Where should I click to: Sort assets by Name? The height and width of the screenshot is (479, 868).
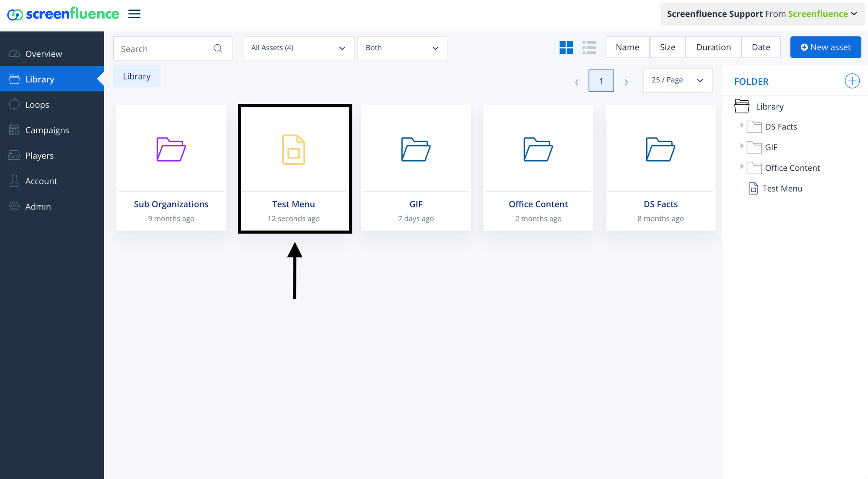click(x=628, y=47)
